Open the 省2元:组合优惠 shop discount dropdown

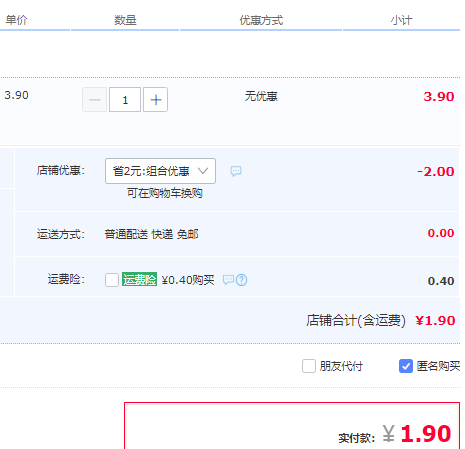(x=160, y=171)
